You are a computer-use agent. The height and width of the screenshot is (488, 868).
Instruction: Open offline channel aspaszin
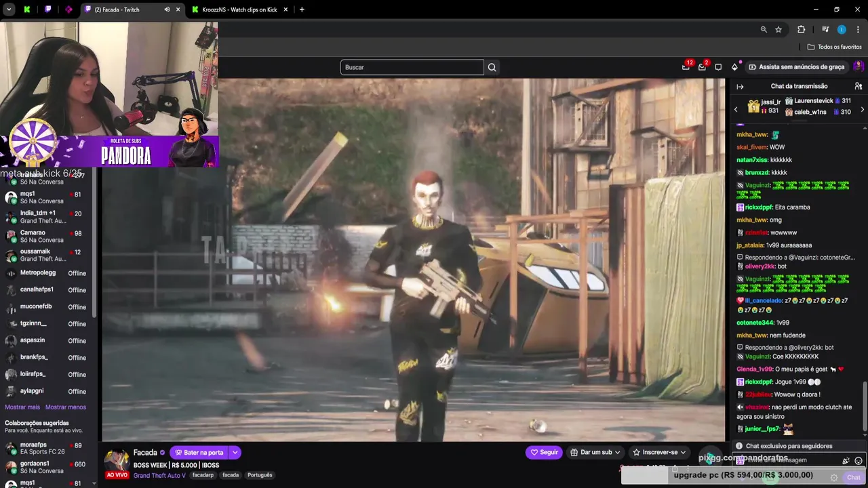(x=47, y=341)
